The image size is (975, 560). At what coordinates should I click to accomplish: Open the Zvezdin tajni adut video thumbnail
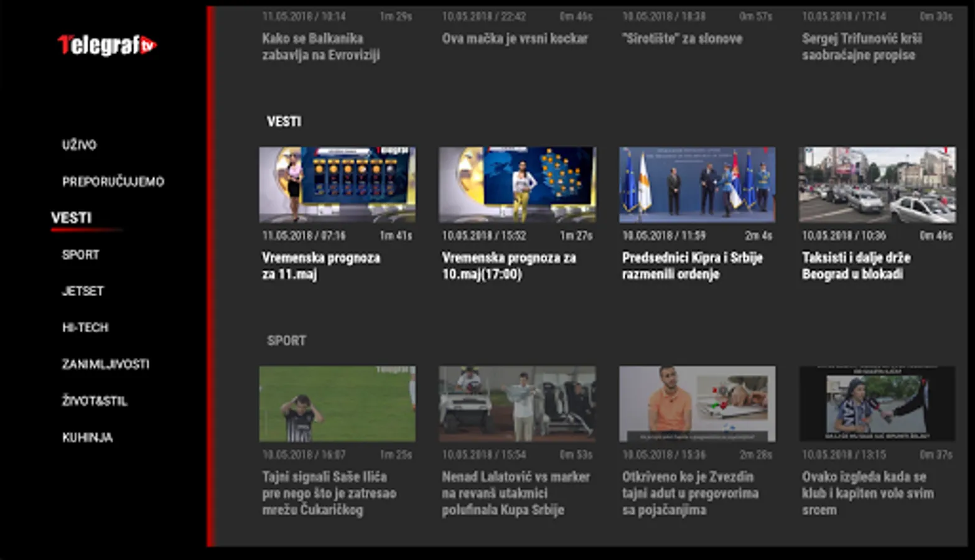697,404
